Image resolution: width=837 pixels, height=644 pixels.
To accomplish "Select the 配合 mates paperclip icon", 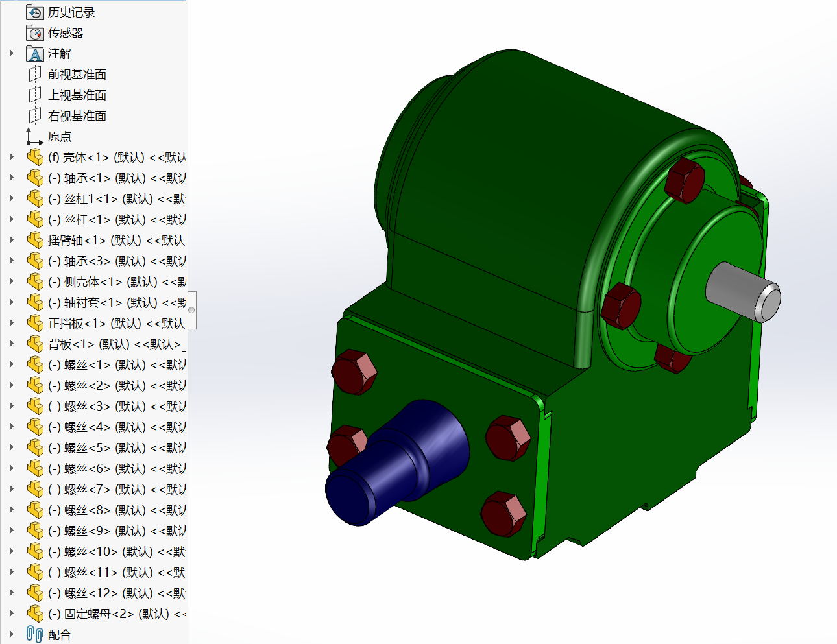I will click(35, 635).
